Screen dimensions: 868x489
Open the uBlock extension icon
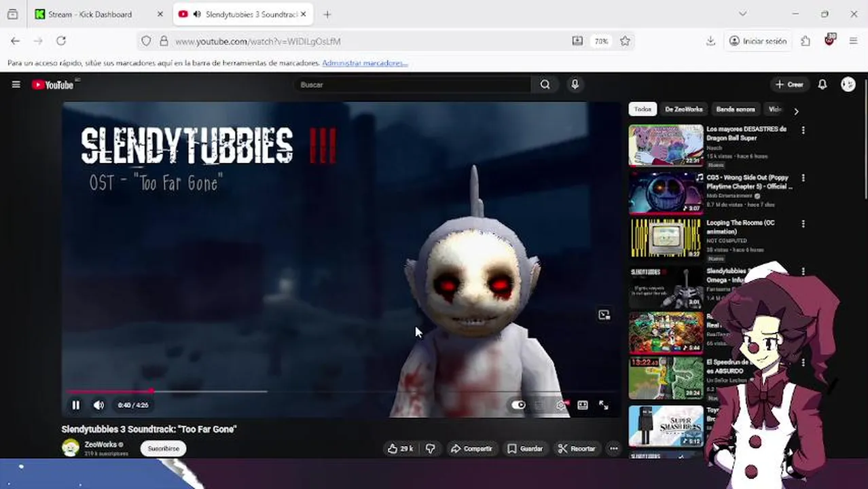(829, 40)
